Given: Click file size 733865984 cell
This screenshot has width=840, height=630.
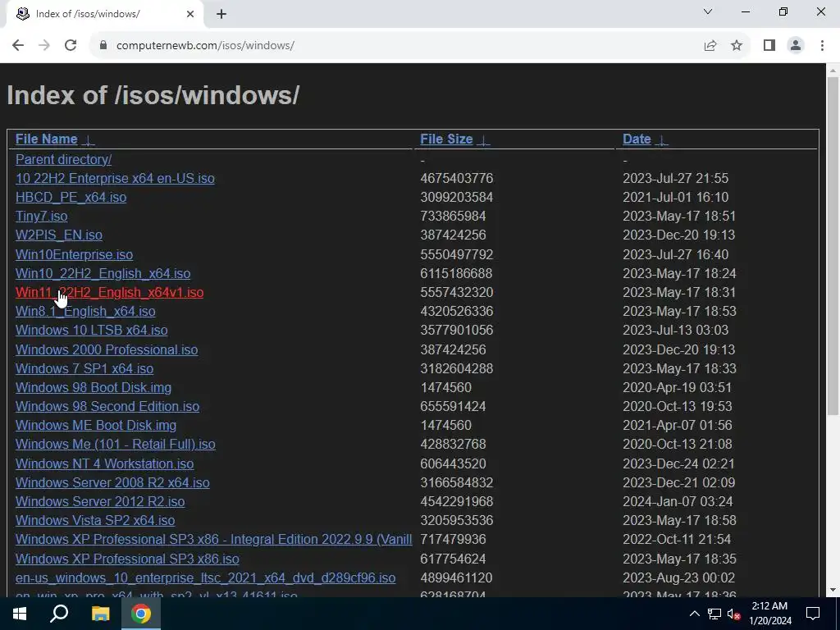Looking at the screenshot, I should click(453, 217).
